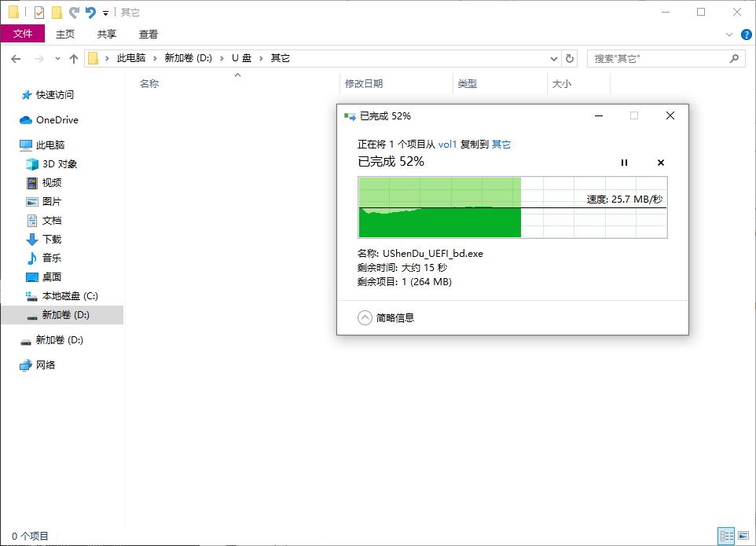Open the 网络 item in sidebar

pos(45,365)
